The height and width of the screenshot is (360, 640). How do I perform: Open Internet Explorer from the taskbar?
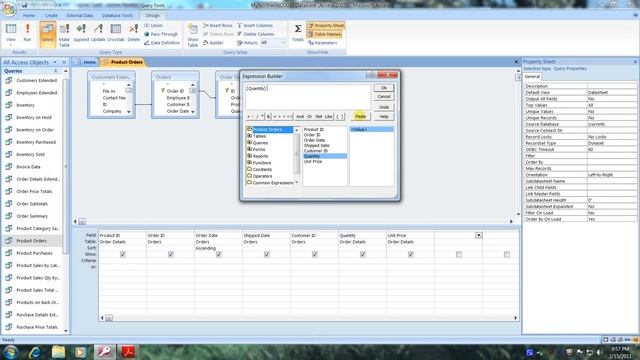tap(35, 352)
